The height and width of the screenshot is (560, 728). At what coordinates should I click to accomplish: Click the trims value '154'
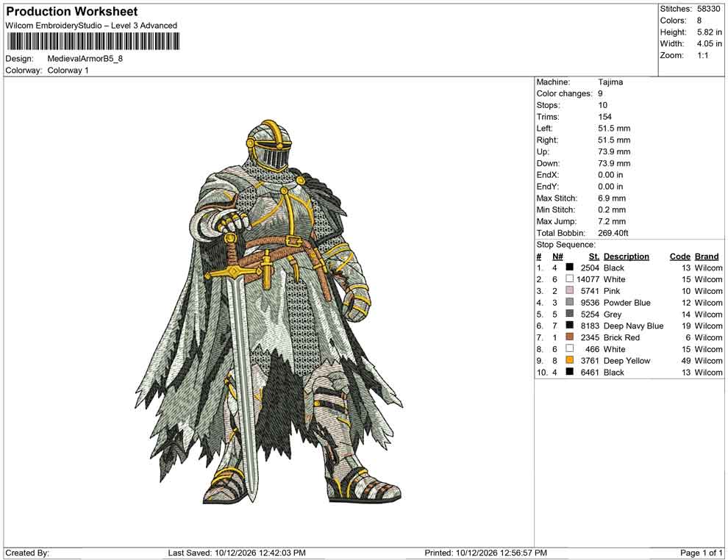605,117
